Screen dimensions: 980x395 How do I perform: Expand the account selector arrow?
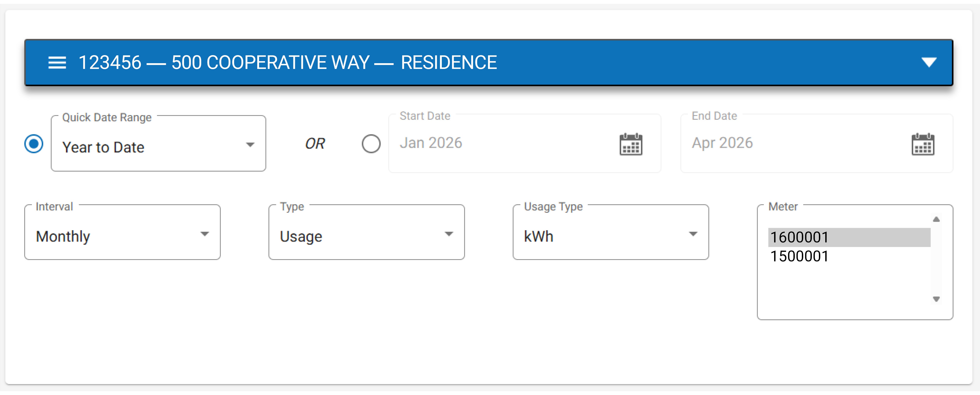click(929, 62)
